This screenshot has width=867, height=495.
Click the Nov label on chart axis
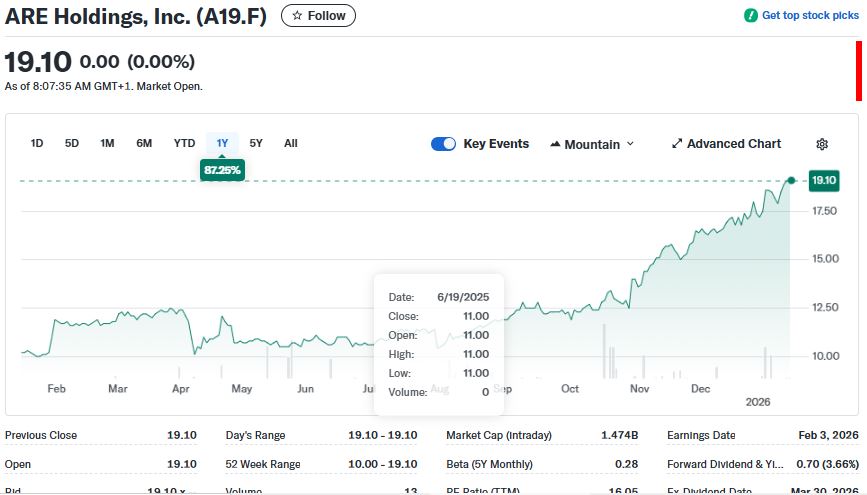click(x=640, y=389)
